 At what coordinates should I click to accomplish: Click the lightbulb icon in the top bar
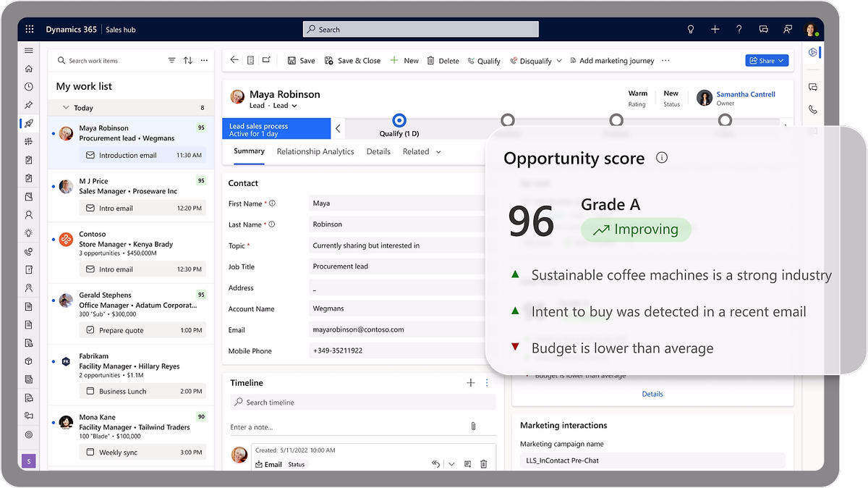[x=691, y=30]
